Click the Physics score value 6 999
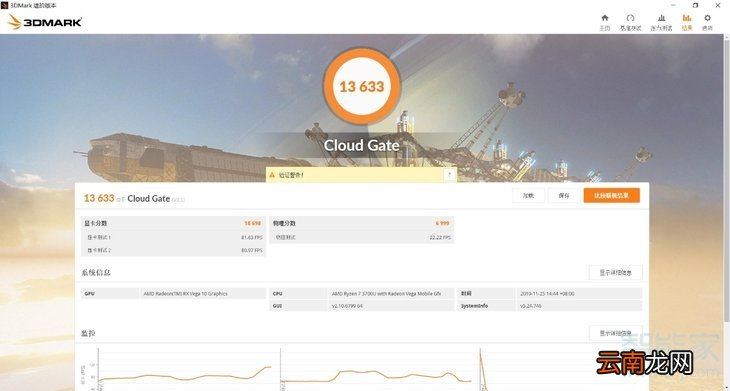 coord(442,223)
